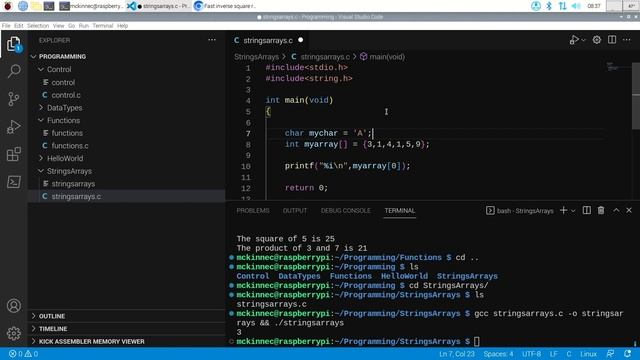Close the terminal panel
Screen dimensions: 640x360
(x=629, y=210)
